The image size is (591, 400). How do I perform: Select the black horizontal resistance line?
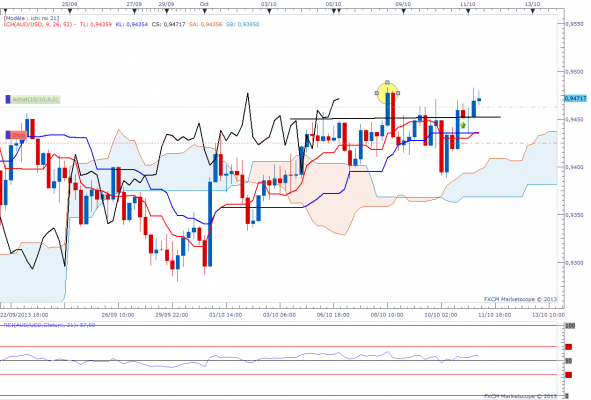click(395, 118)
